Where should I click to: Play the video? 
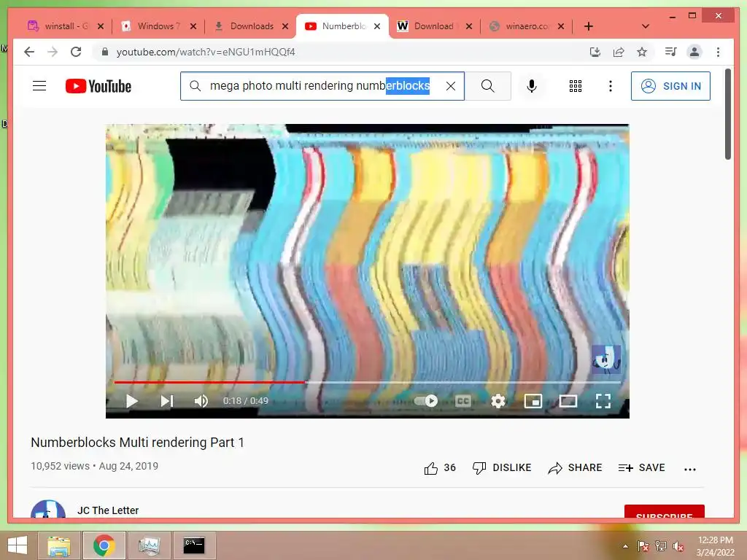tap(132, 401)
